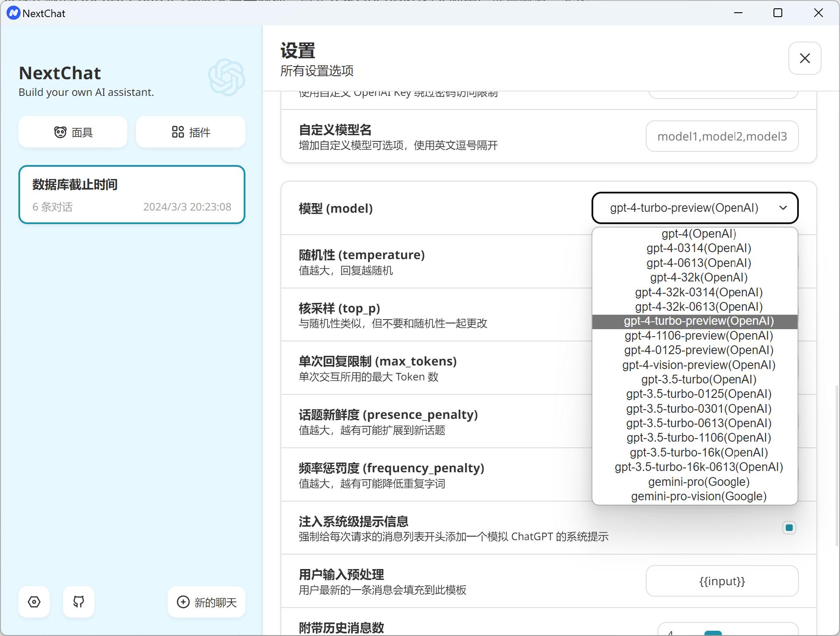Click the NextChat OpenAI logo in sidebar
The image size is (840, 636).
(x=226, y=77)
